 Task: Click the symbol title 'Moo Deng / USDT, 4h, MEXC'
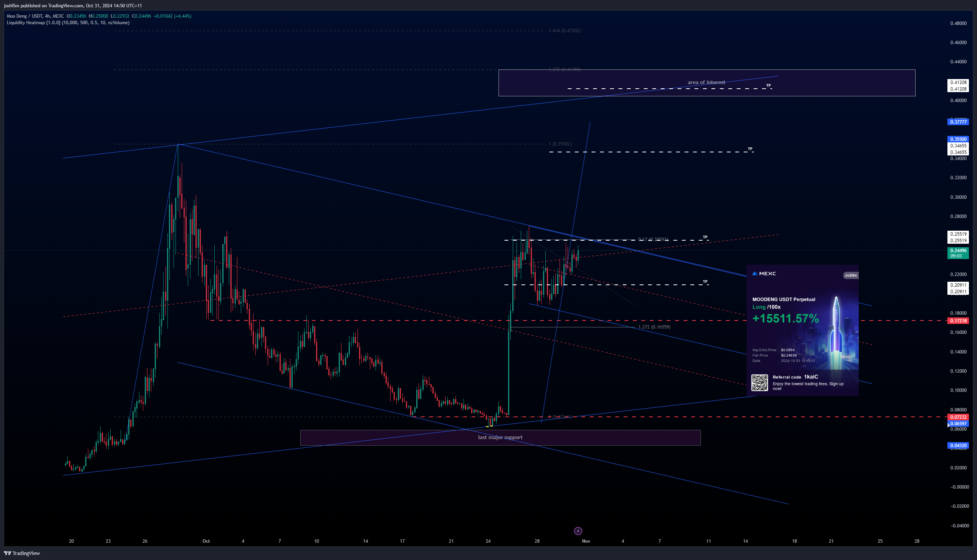coord(35,16)
